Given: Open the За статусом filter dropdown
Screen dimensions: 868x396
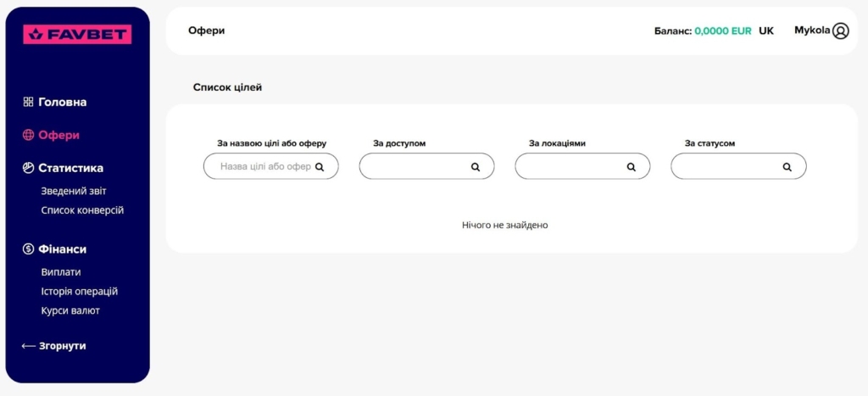Looking at the screenshot, I should [727, 166].
